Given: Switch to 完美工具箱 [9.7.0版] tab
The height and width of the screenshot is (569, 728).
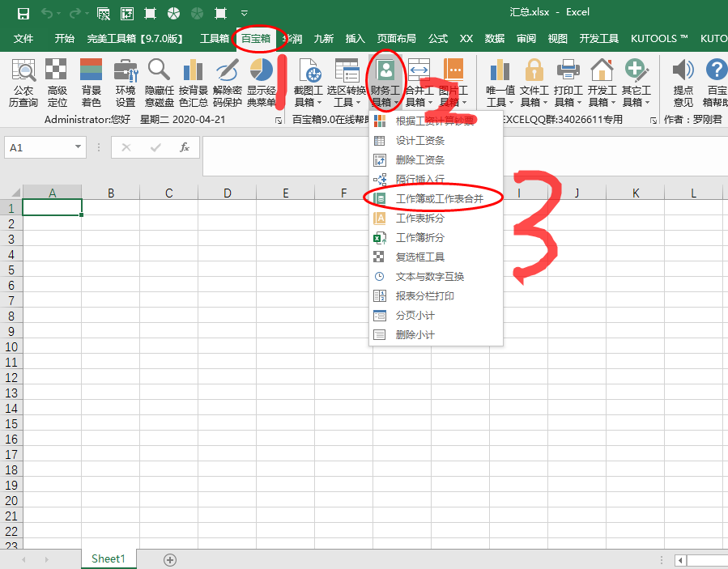Looking at the screenshot, I should click(x=135, y=39).
